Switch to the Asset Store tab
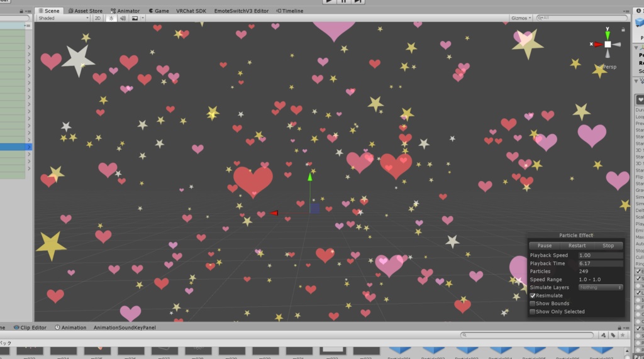 [86, 11]
